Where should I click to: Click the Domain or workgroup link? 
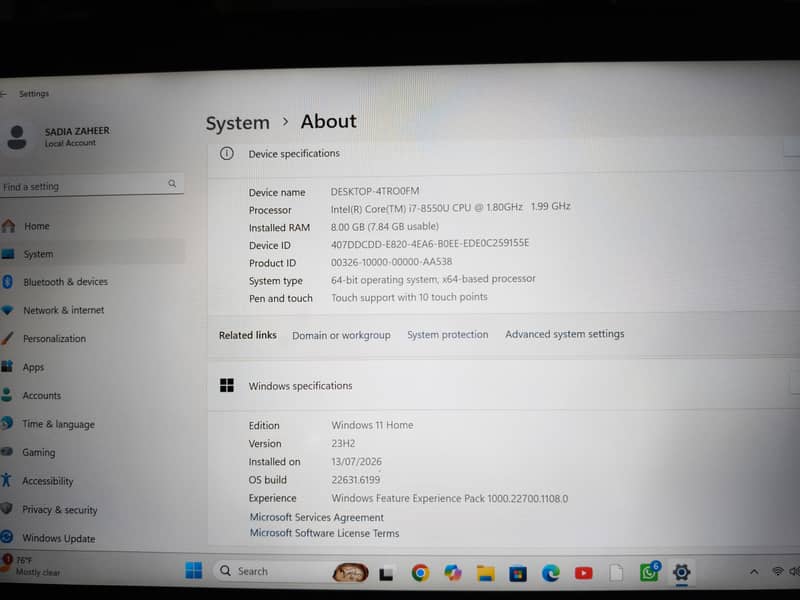(x=341, y=335)
